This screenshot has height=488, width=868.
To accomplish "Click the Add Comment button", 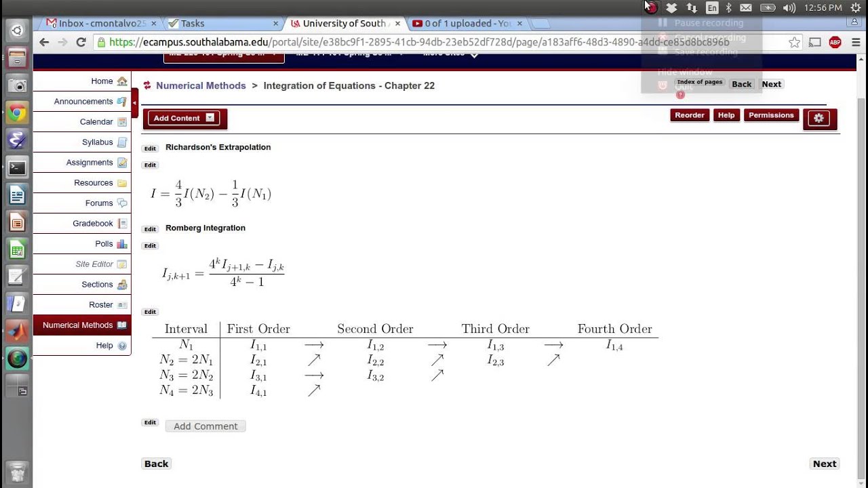I will [205, 426].
